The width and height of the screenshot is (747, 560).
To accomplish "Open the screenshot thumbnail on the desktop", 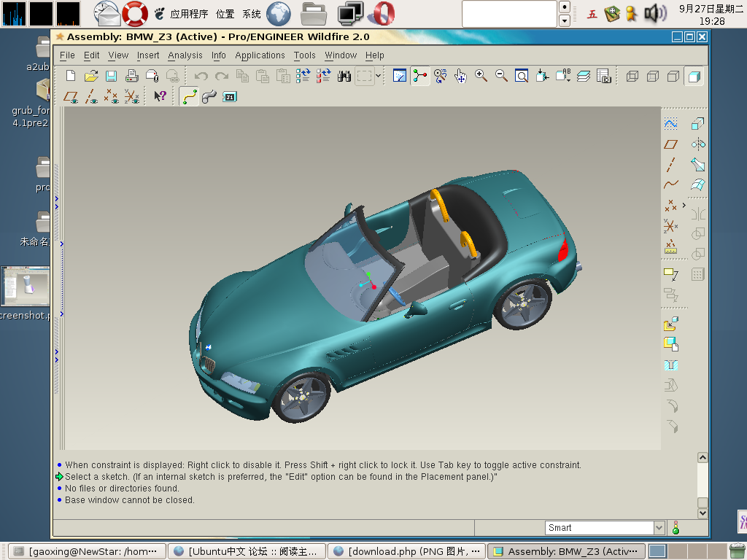I will click(25, 286).
